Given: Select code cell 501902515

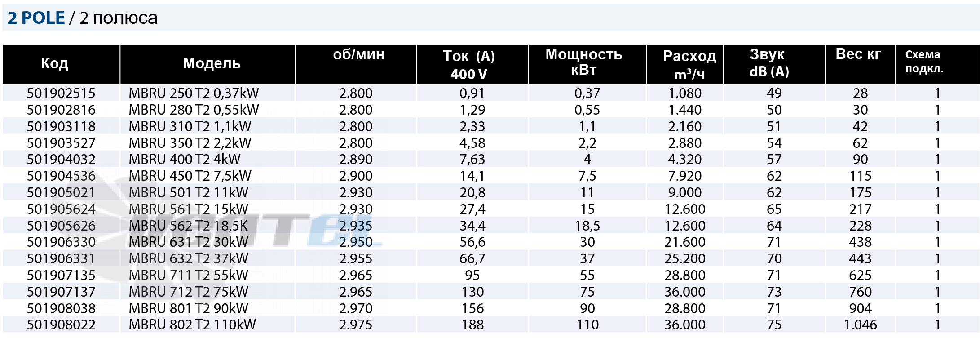Looking at the screenshot, I should coord(61,93).
